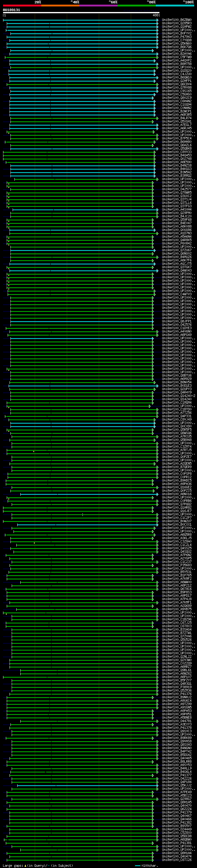Select the UniRef100_C6TI26 label
The width and height of the screenshot is (197, 868).
[x=176, y=860]
